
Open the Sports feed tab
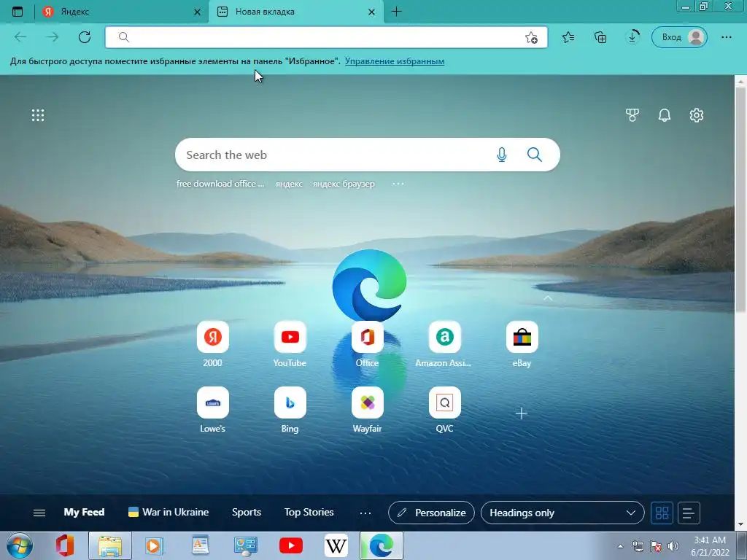point(247,513)
